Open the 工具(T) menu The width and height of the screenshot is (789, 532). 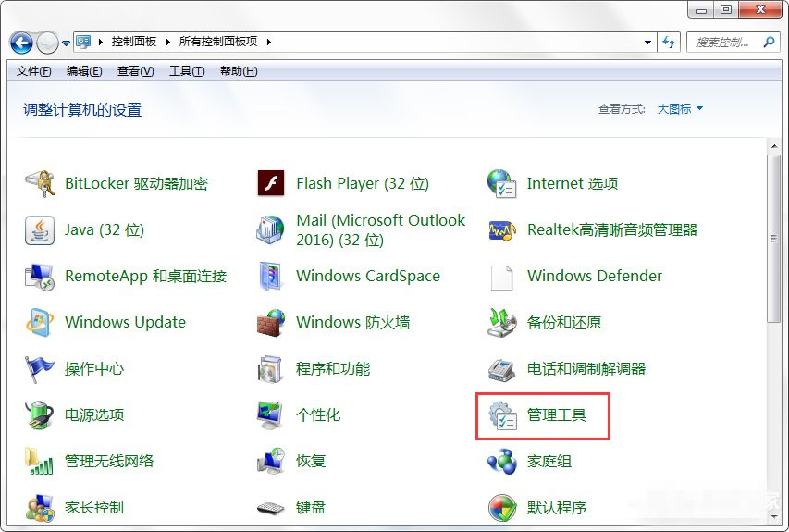point(187,71)
